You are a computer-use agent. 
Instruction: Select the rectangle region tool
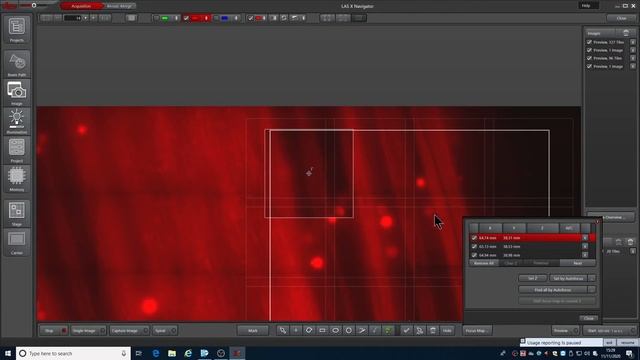coord(322,330)
